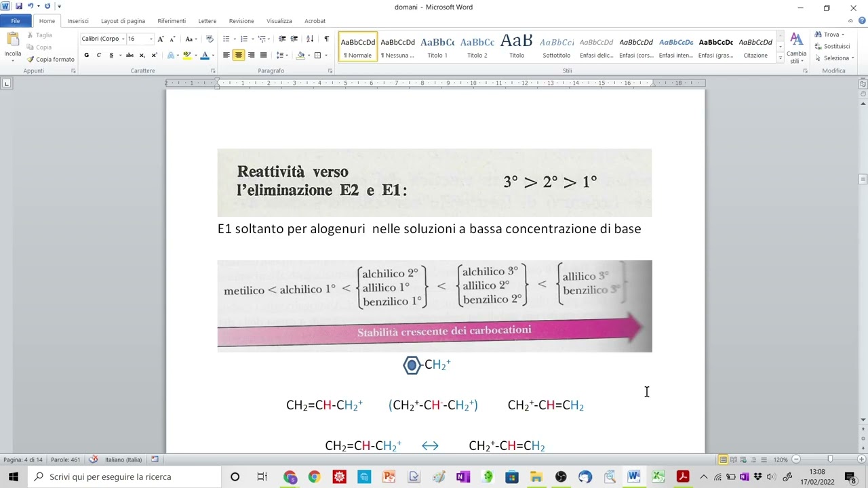The image size is (868, 488).
Task: Click the increase indent icon
Action: pyautogui.click(x=294, y=39)
